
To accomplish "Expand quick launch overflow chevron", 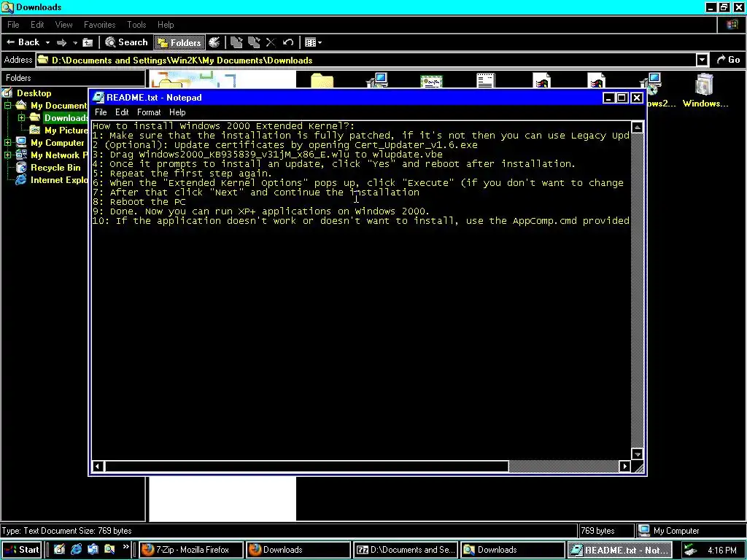I will pyautogui.click(x=125, y=548).
